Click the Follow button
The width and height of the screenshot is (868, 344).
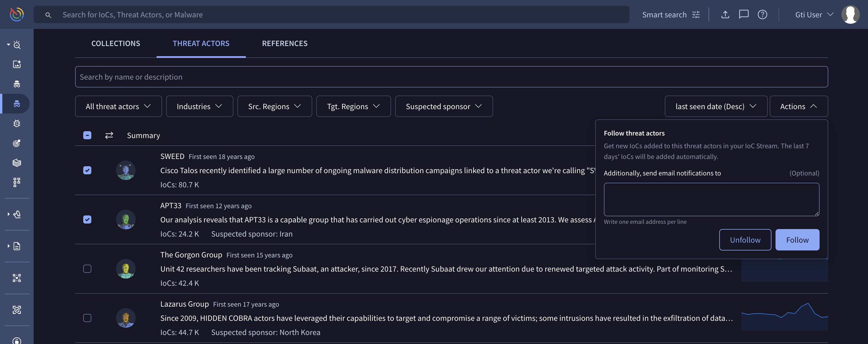point(797,240)
